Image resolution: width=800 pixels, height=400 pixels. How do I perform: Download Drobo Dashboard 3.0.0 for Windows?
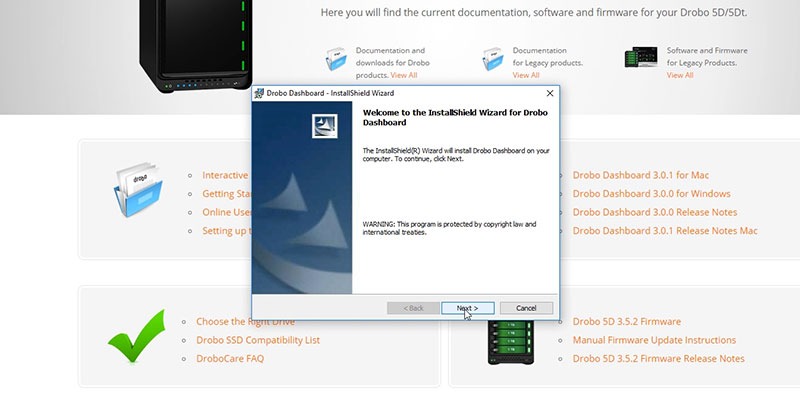tap(652, 194)
